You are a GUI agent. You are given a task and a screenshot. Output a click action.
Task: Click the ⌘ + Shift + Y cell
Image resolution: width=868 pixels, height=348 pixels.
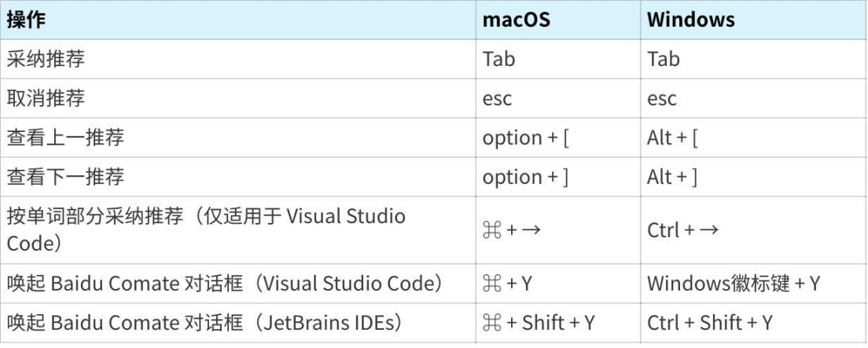pyautogui.click(x=558, y=323)
